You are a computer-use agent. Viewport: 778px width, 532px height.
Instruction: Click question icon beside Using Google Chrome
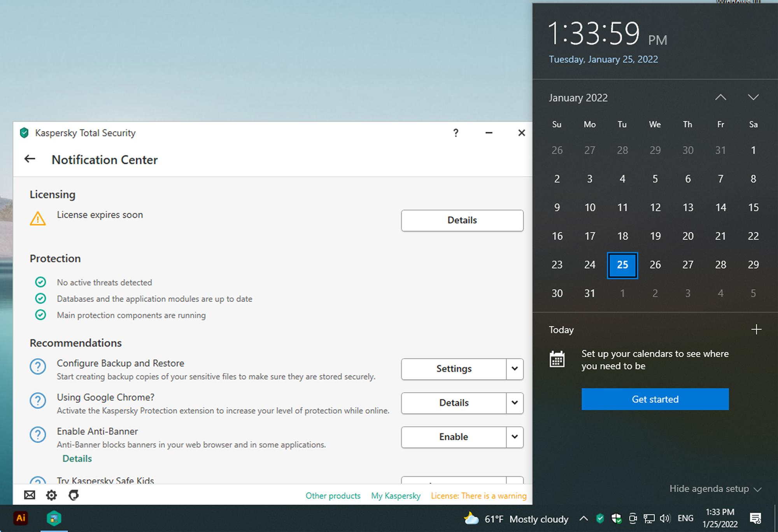click(38, 401)
